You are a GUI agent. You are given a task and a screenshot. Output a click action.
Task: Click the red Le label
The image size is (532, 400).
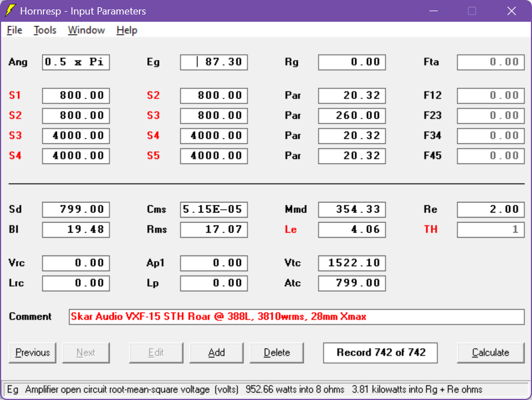tap(291, 229)
